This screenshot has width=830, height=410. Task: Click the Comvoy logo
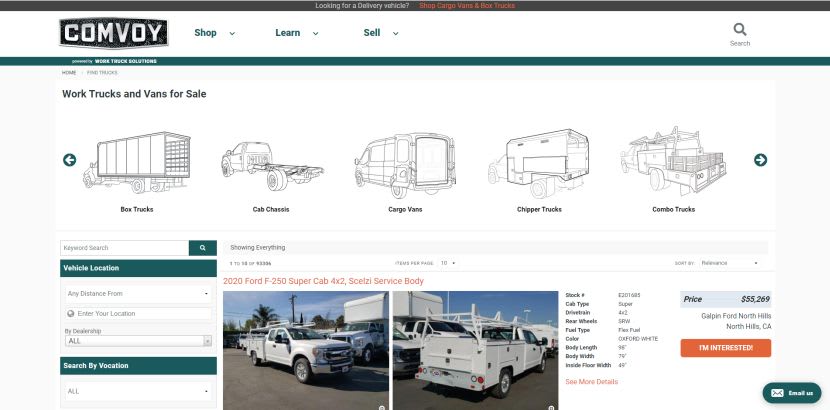[x=114, y=33]
